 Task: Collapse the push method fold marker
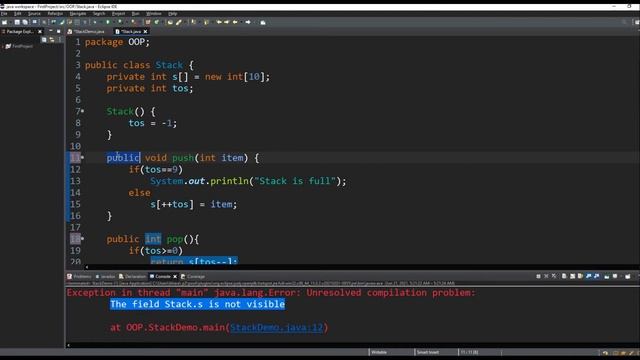tap(82, 157)
